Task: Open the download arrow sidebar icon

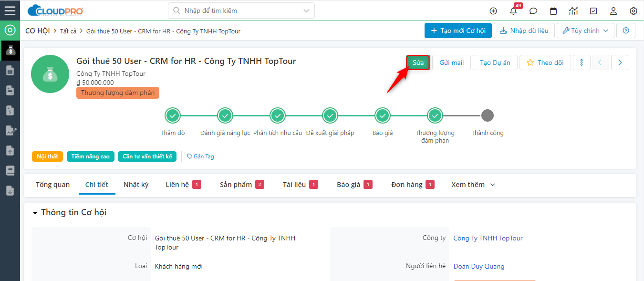Action: pyautogui.click(x=10, y=190)
